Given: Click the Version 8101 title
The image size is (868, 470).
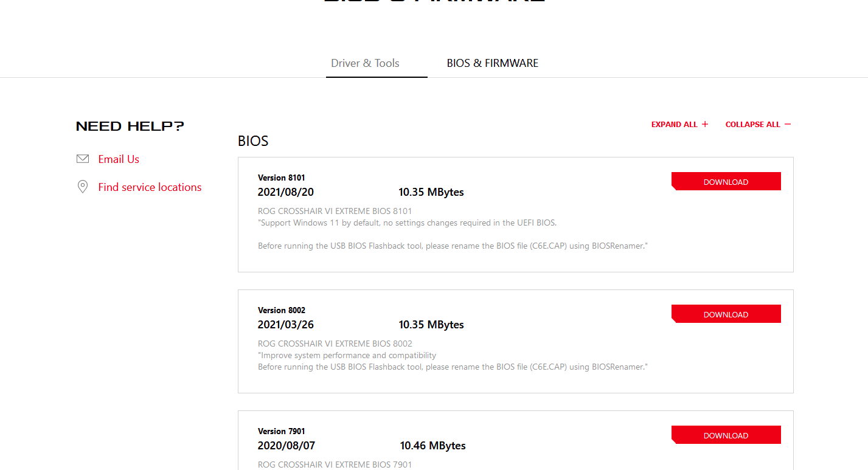Looking at the screenshot, I should tap(282, 178).
